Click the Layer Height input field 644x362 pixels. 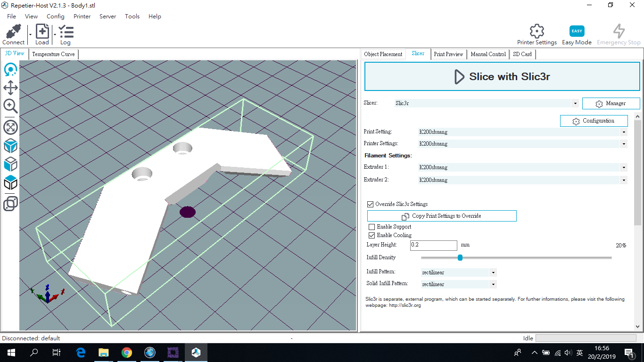pos(433,245)
